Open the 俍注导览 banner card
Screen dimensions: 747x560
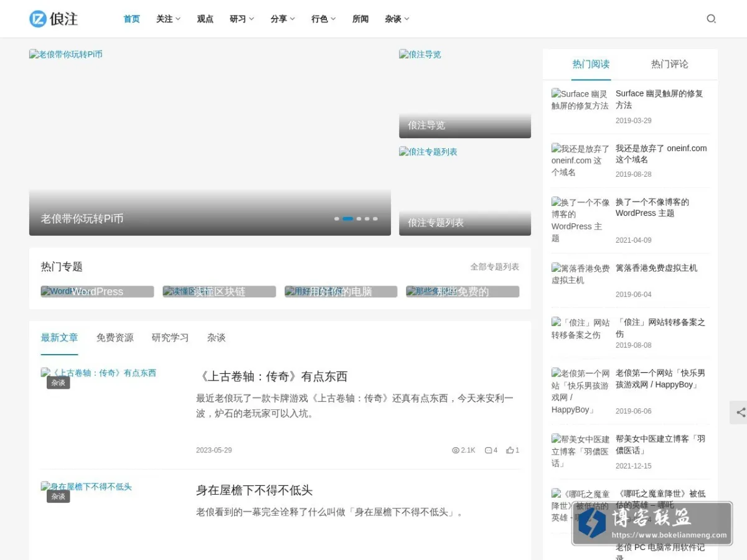click(x=465, y=93)
